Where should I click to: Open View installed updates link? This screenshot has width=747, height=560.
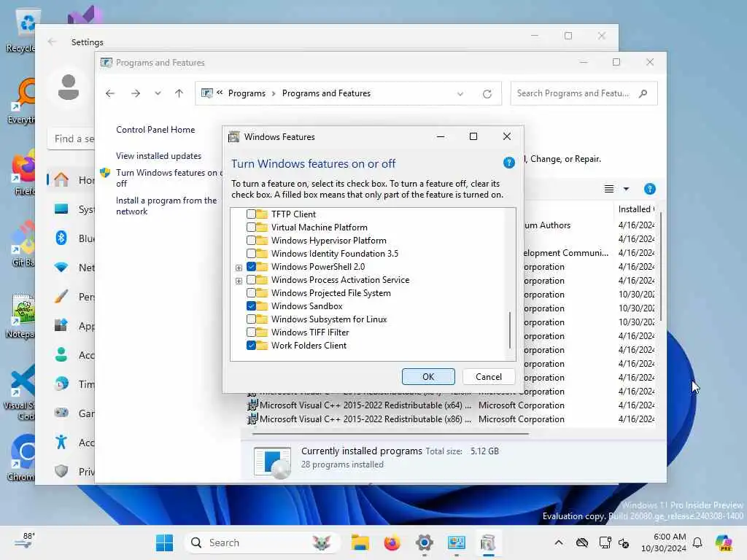(x=158, y=156)
